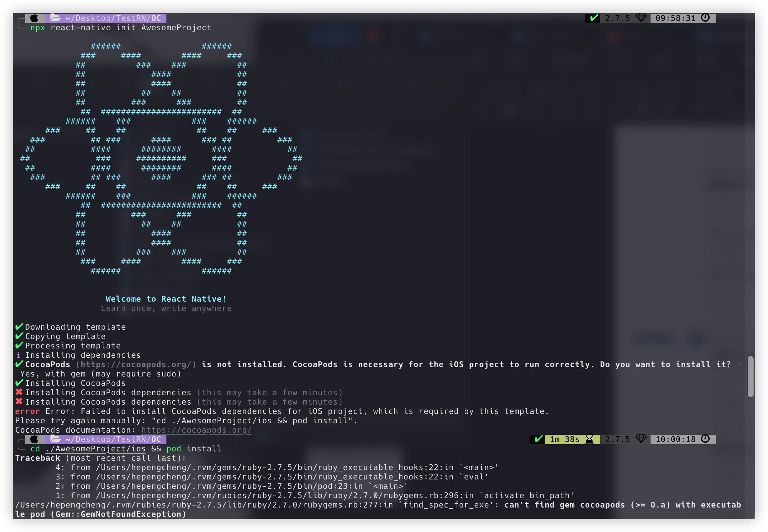Click the ./AwesomeProject/ios underlined path
Image resolution: width=768 pixels, height=532 pixels.
click(96, 449)
